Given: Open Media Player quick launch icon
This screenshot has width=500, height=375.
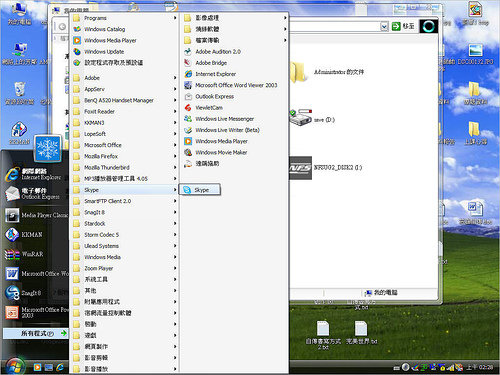Looking at the screenshot, I should coord(37,367).
